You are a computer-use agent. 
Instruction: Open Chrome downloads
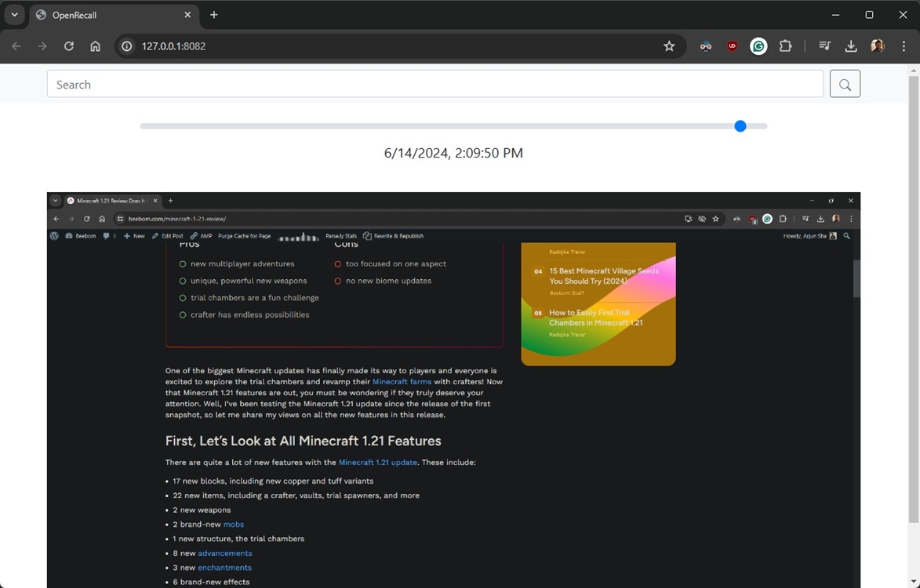coord(851,46)
